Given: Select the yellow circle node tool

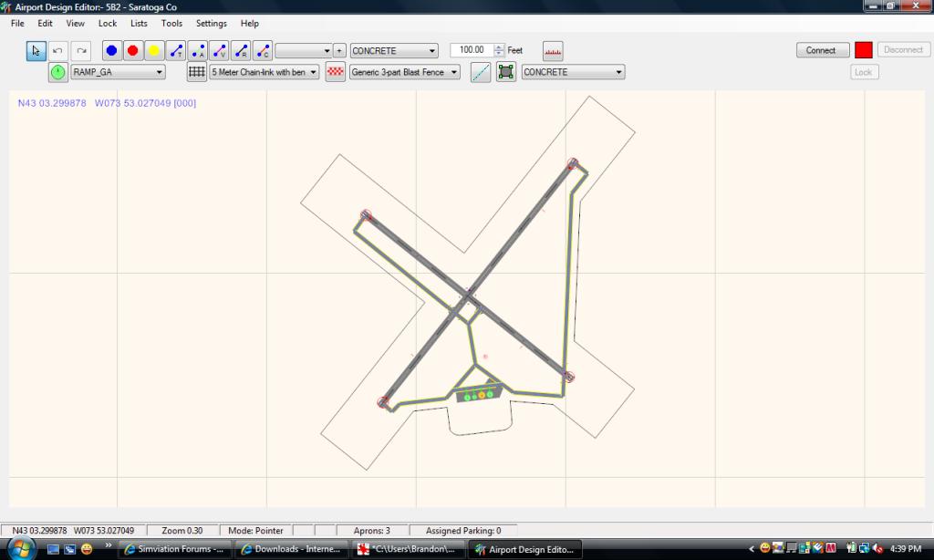Looking at the screenshot, I should (154, 51).
